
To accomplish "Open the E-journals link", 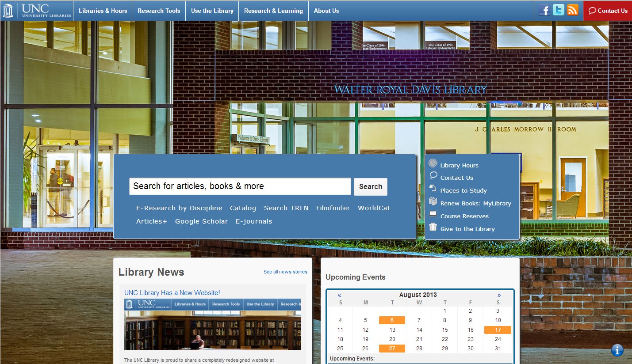I will pos(254,221).
